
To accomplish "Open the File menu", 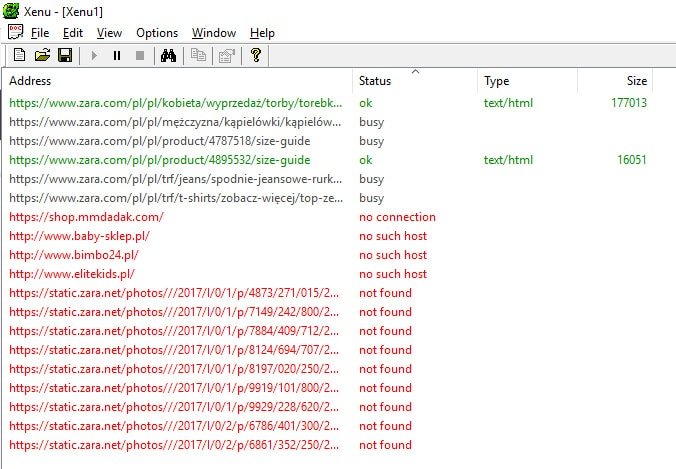I will pyautogui.click(x=40, y=33).
